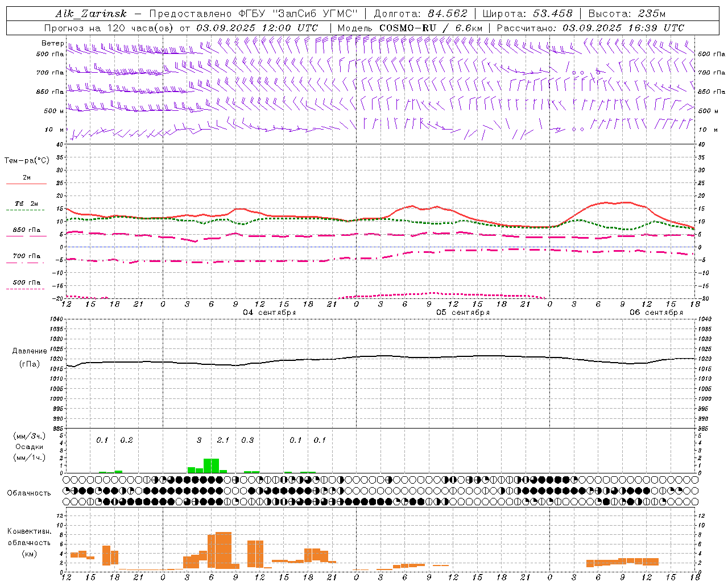Click the (мм/3ч.) precipitation unit label
The image size is (728, 582).
point(29,436)
